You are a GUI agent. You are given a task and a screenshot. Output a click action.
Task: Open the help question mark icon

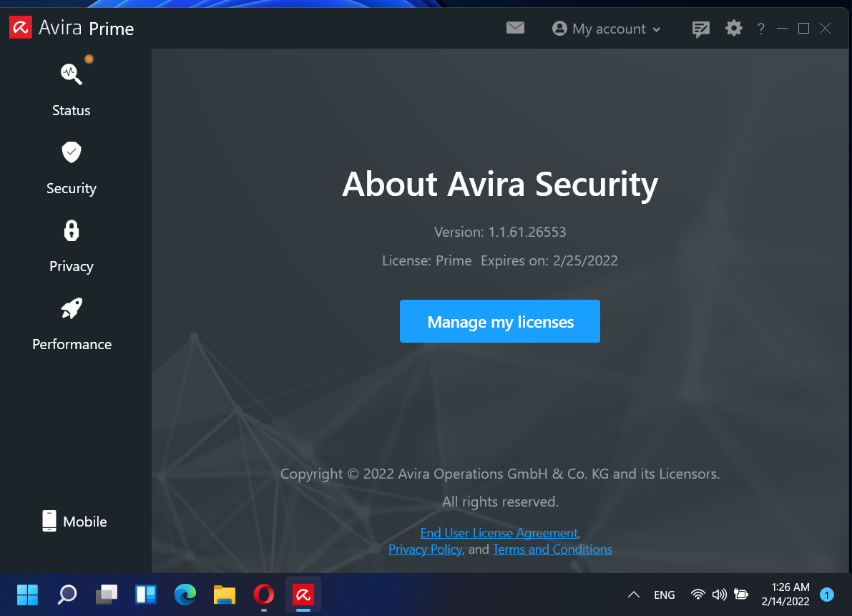(x=760, y=29)
